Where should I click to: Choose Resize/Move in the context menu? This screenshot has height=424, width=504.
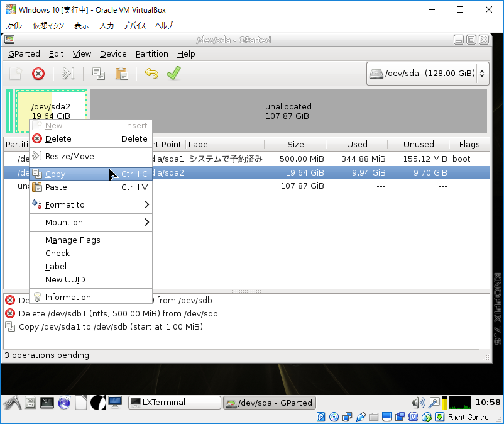[90, 157]
